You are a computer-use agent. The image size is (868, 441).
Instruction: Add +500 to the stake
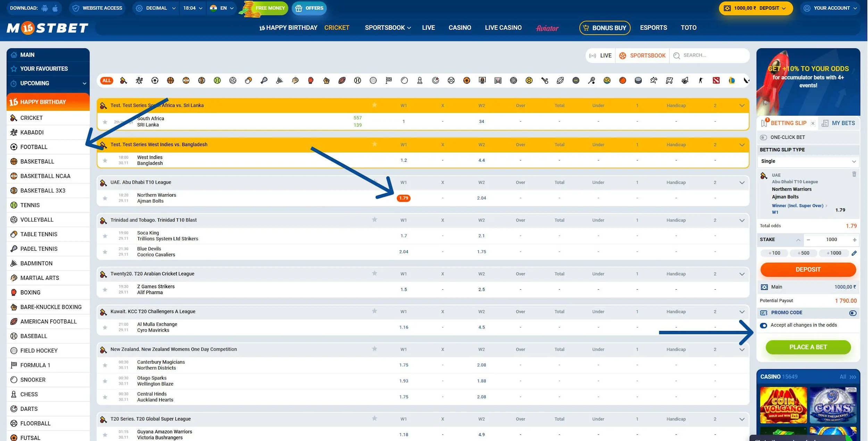point(803,253)
